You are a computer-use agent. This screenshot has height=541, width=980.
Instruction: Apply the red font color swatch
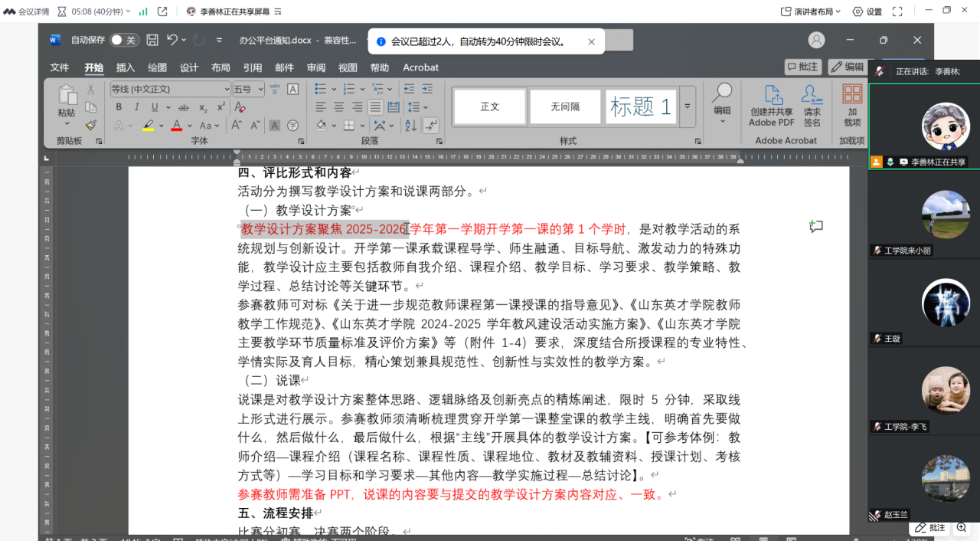tap(177, 126)
